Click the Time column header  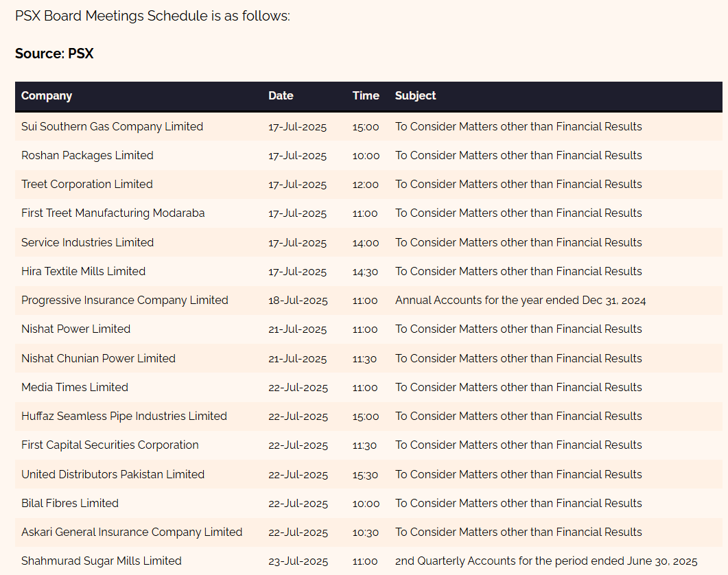pos(366,95)
